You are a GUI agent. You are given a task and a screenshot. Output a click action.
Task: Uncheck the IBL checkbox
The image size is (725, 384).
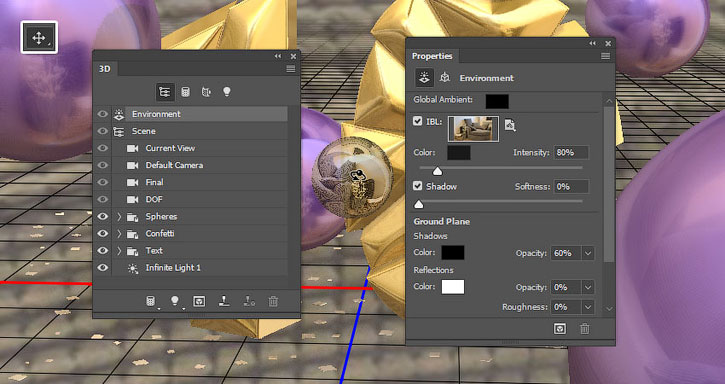pos(418,121)
